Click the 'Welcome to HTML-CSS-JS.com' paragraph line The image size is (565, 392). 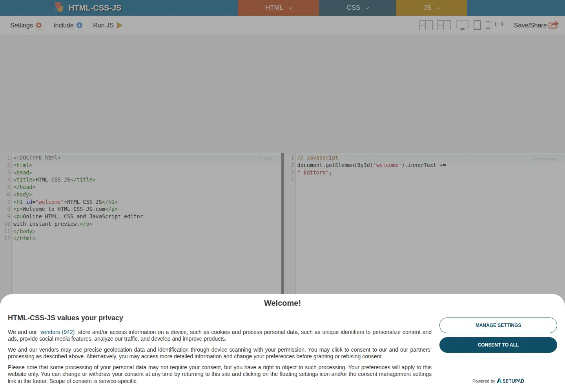click(65, 209)
